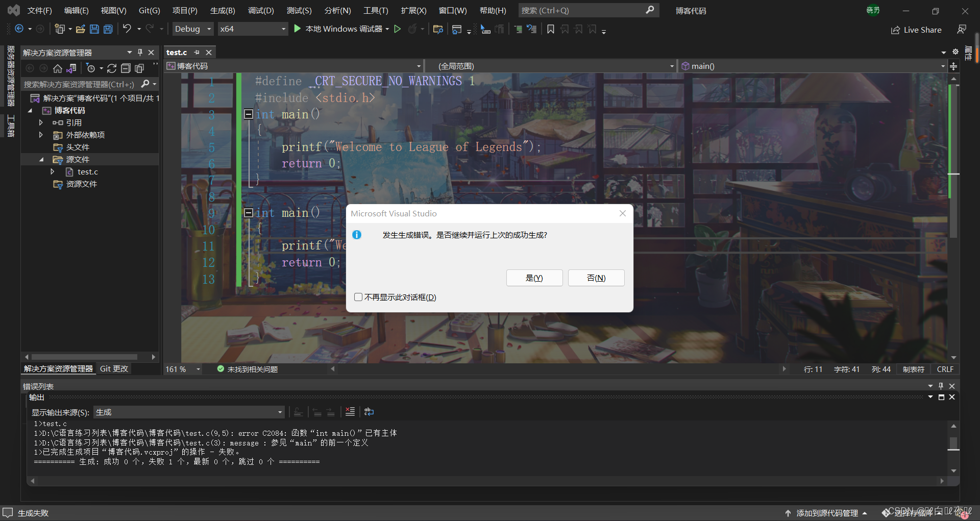This screenshot has height=521, width=980.
Task: Collapse first int main() code block
Action: point(249,114)
